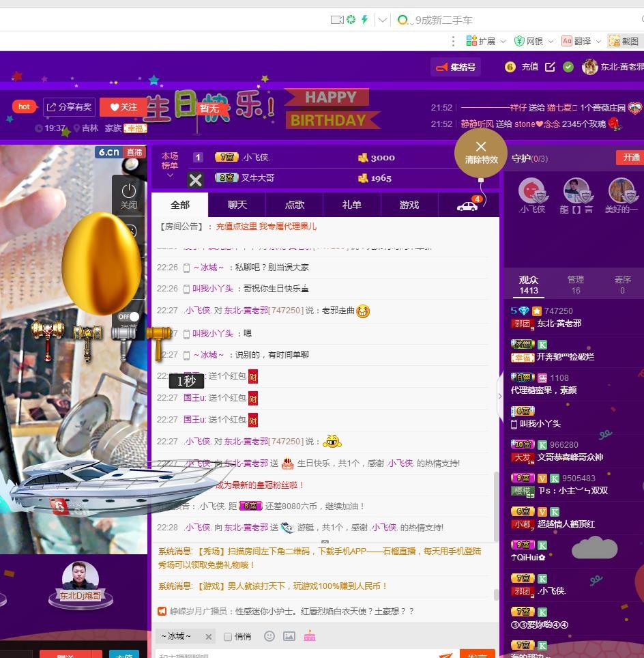Click the pink birthday cake gift icon
This screenshot has height=658, width=644.
(x=310, y=635)
